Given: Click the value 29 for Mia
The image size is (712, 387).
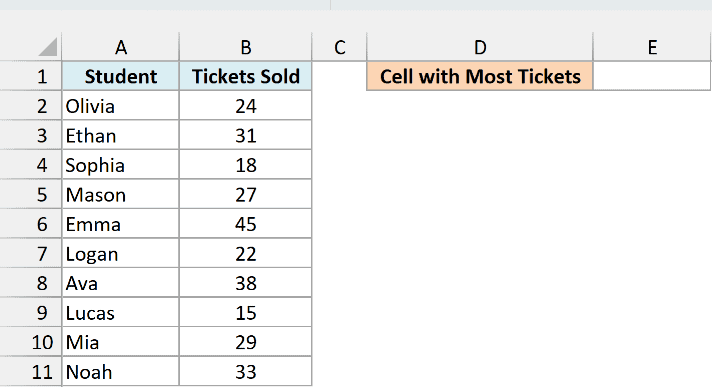Looking at the screenshot, I should (x=246, y=342).
